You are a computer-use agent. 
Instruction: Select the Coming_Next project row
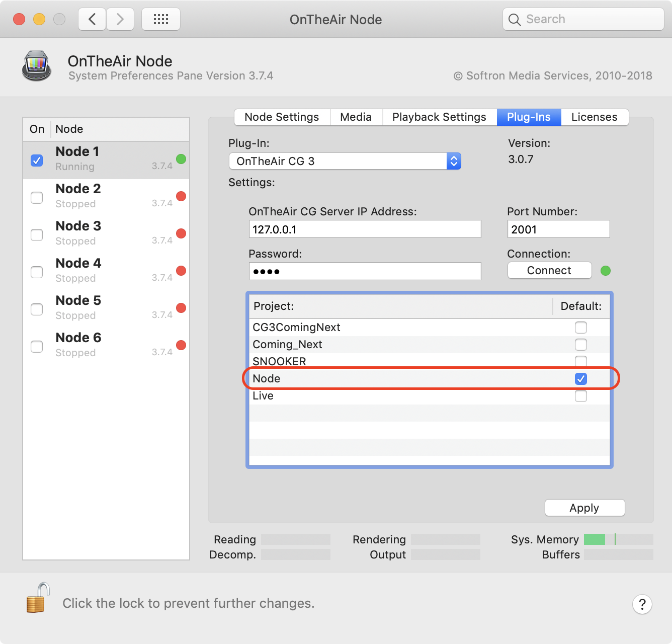pos(430,345)
